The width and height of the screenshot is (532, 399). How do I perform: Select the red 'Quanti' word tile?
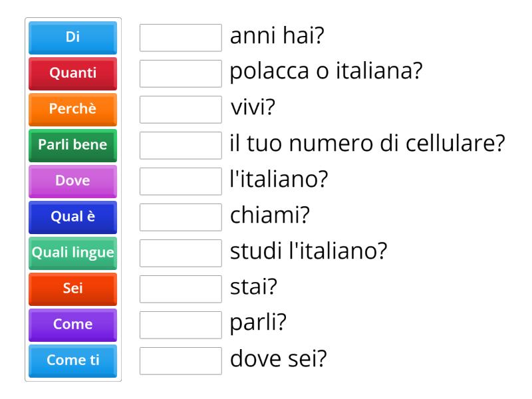pyautogui.click(x=72, y=74)
